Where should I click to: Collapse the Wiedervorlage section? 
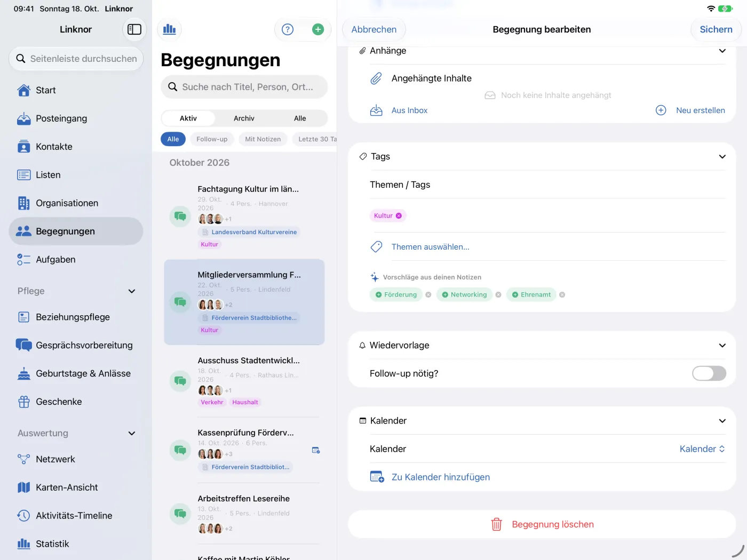(722, 345)
